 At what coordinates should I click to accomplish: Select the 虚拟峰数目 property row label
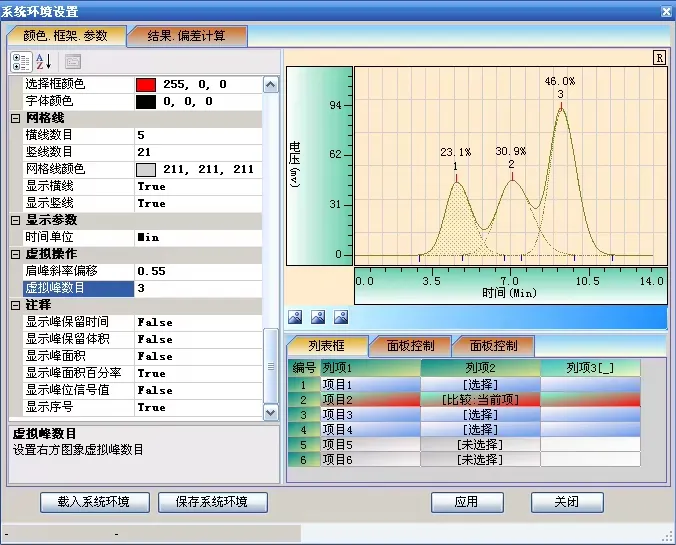pyautogui.click(x=78, y=288)
